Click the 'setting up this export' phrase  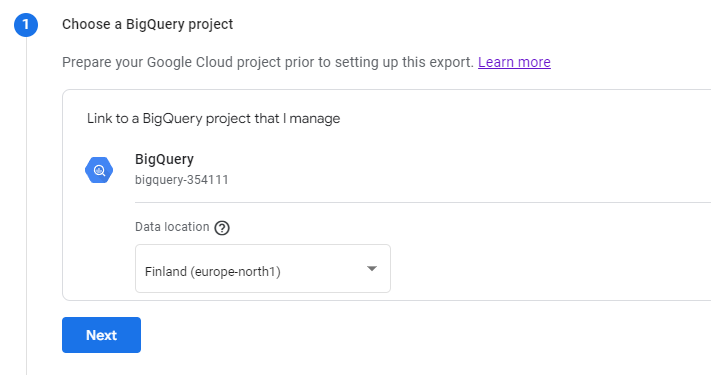point(404,62)
